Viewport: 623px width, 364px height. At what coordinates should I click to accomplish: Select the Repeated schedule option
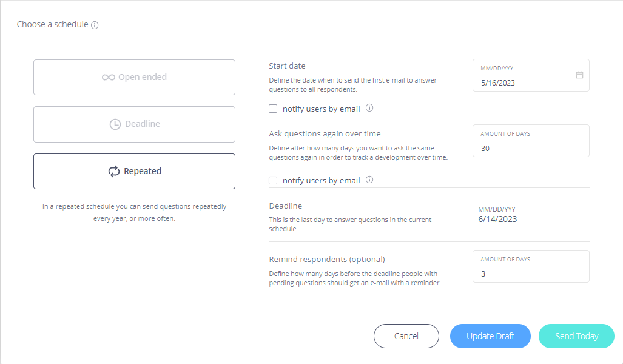pos(134,171)
